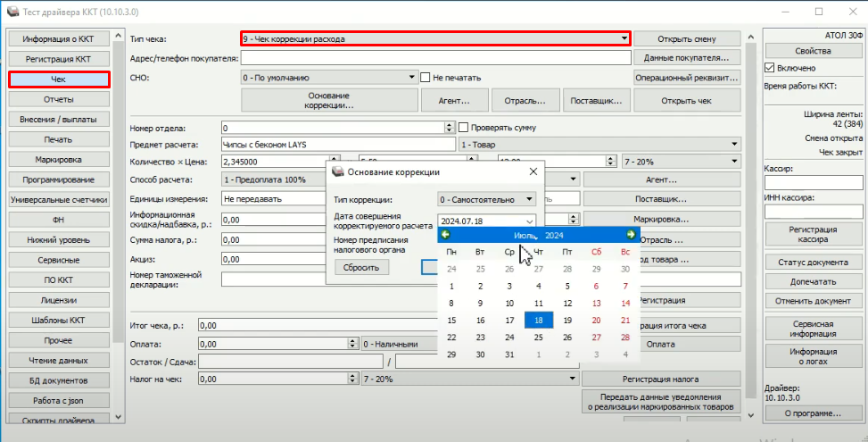The width and height of the screenshot is (868, 442).
Task: Click the Номер отдела spinner arrows
Action: (x=451, y=128)
